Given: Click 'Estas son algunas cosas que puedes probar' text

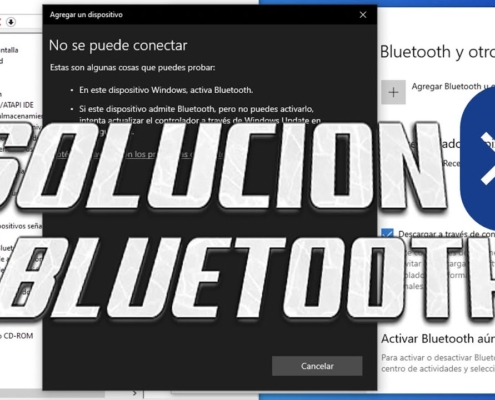Looking at the screenshot, I should click(x=133, y=68).
